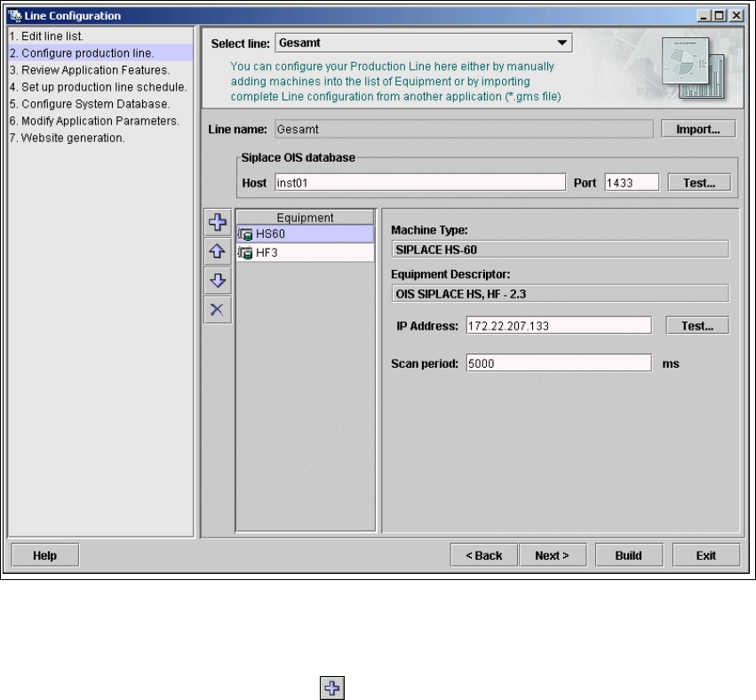Click the Exit button
This screenshot has height=700, width=756.
coord(706,555)
